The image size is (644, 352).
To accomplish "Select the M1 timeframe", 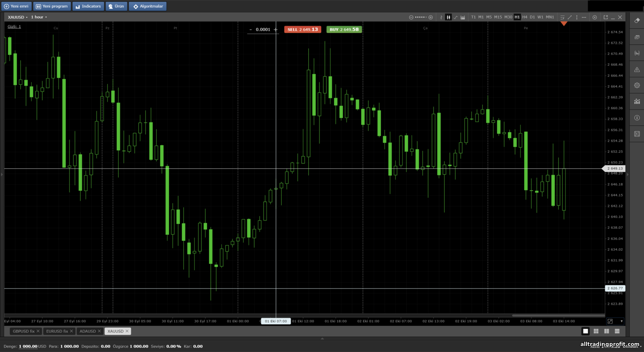I will pyautogui.click(x=481, y=17).
